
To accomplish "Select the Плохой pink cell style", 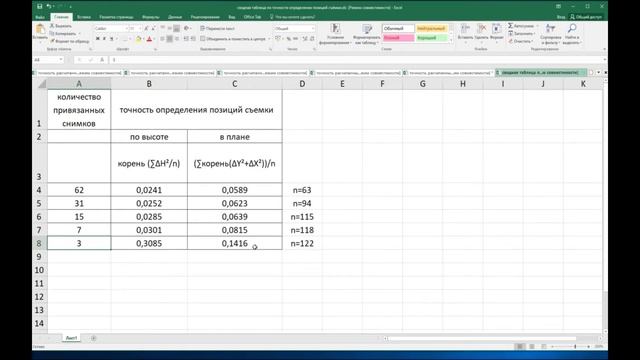I will (x=398, y=38).
